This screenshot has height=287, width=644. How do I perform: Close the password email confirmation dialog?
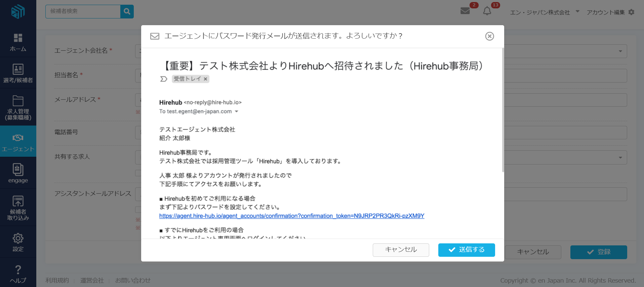click(489, 36)
